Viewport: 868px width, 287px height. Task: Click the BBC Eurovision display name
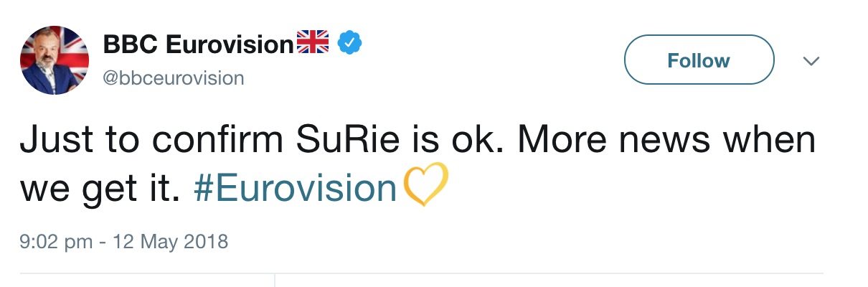[199, 44]
